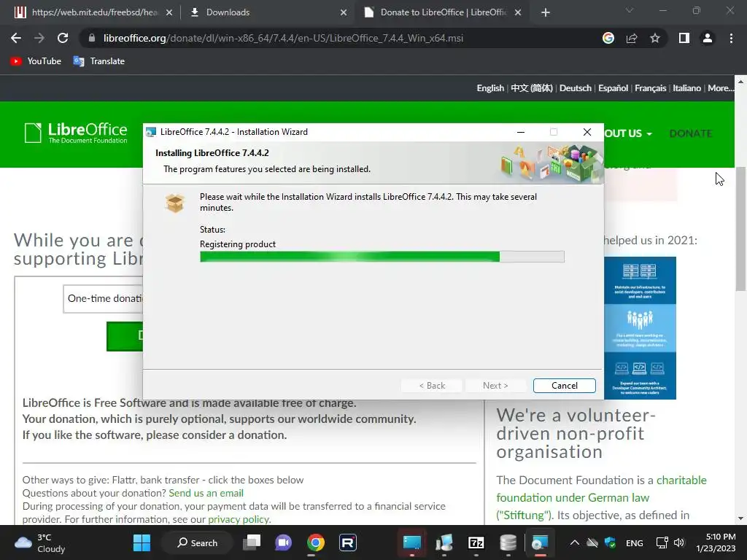
Task: Switch to the web.mit.edu freebsd tab
Action: click(x=93, y=12)
